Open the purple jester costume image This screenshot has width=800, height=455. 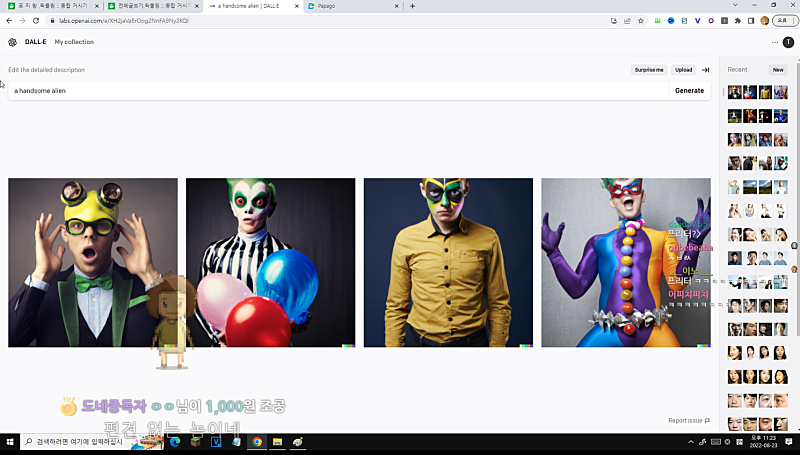click(x=626, y=263)
